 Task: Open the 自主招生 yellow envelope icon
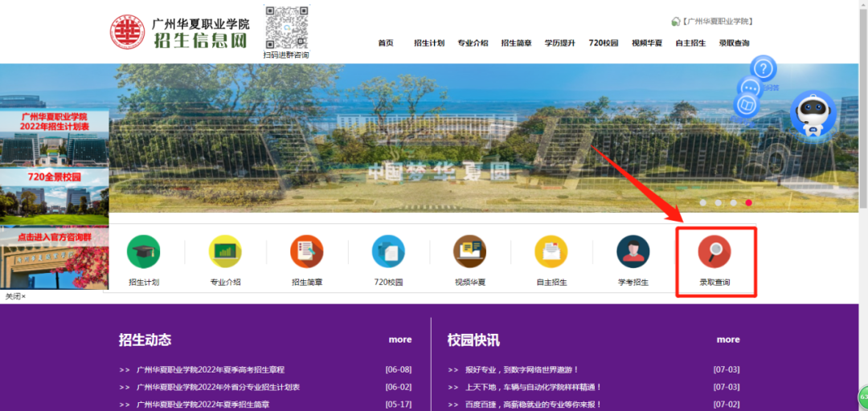(x=551, y=252)
